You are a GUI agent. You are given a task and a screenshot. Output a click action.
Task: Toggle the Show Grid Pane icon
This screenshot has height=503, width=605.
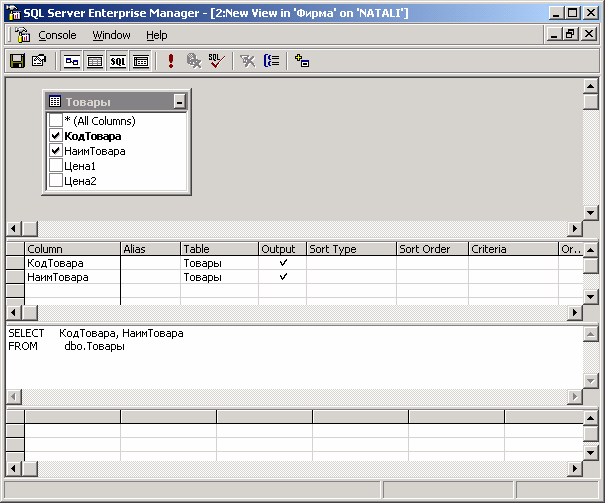click(95, 61)
